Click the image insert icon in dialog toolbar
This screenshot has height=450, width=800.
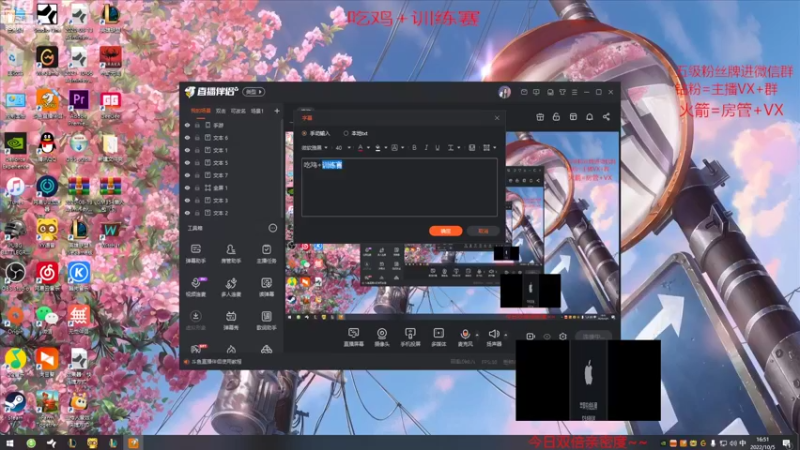click(472, 148)
